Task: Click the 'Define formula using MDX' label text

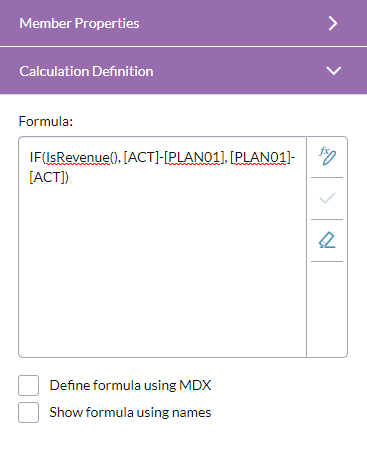Action: click(x=130, y=385)
